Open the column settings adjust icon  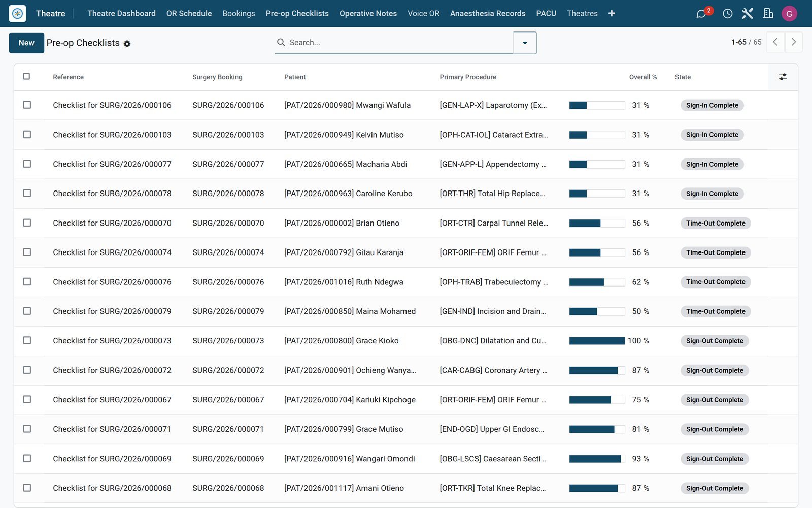(x=783, y=77)
